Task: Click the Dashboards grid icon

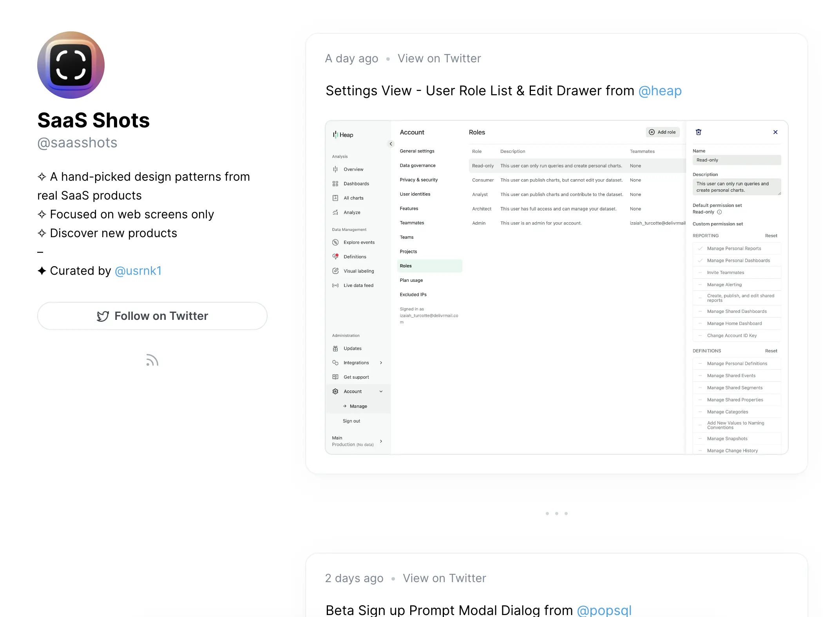Action: [335, 184]
